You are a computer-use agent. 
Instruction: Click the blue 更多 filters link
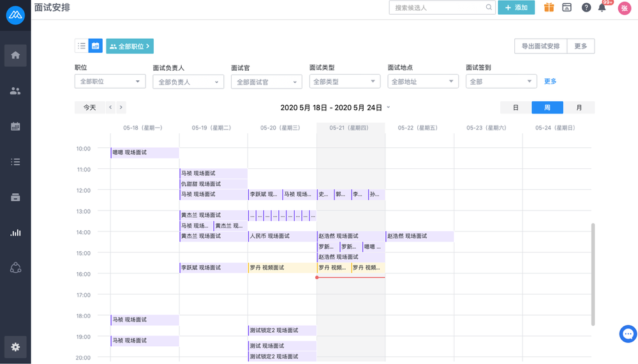click(550, 82)
